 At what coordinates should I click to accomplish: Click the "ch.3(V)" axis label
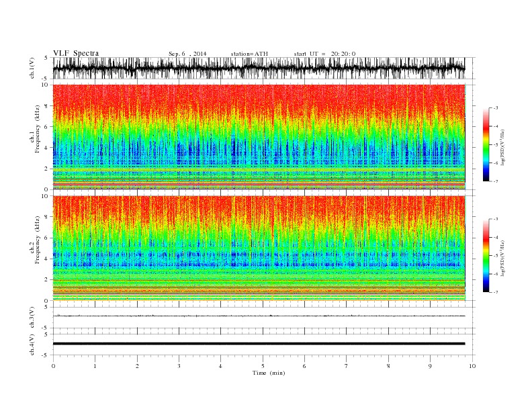[32, 318]
